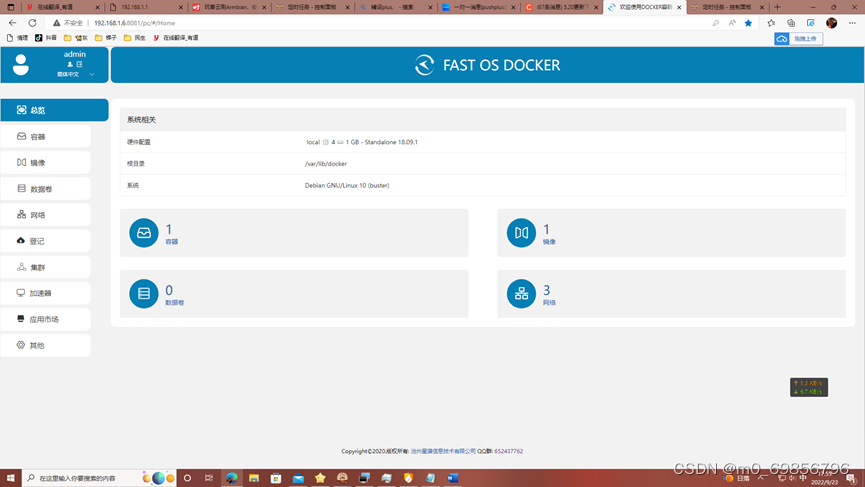Open the company link in the footer copyright
The height and width of the screenshot is (487, 865).
pos(443,451)
